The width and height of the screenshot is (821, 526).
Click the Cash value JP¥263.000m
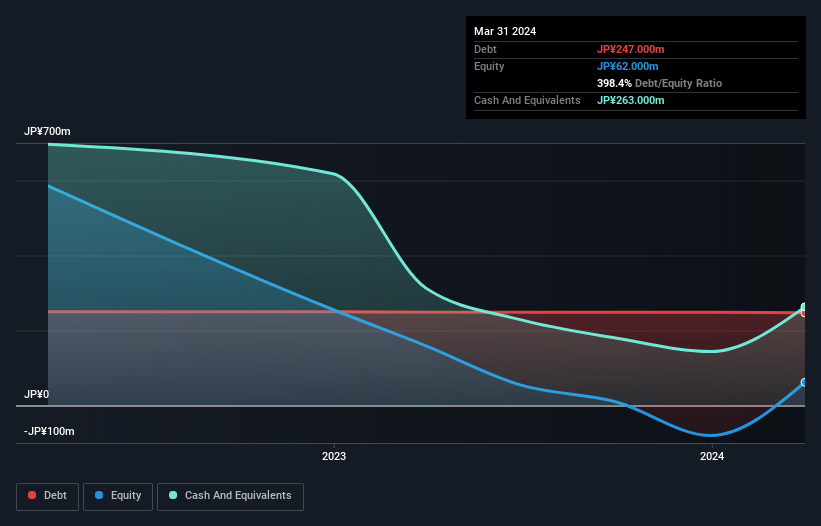point(630,100)
